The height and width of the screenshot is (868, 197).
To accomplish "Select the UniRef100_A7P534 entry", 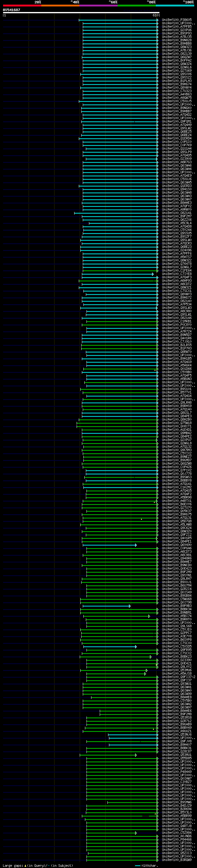I will coord(176,305).
